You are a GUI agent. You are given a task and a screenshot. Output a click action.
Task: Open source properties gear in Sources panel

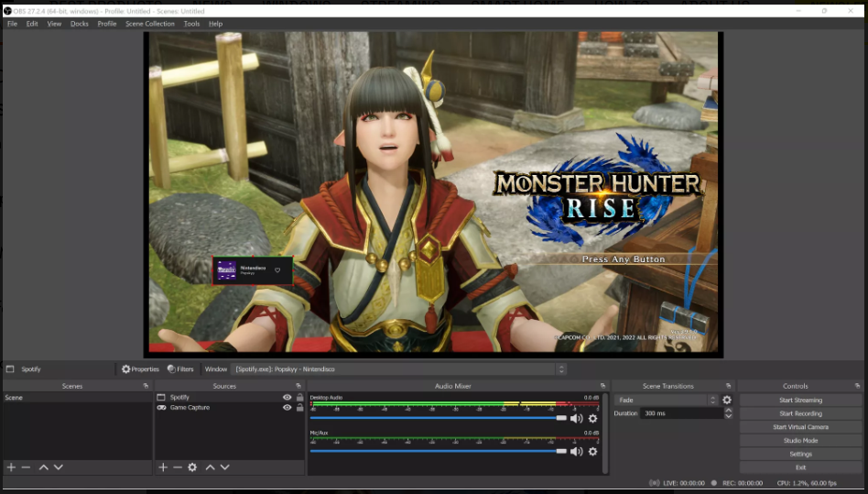tap(192, 467)
